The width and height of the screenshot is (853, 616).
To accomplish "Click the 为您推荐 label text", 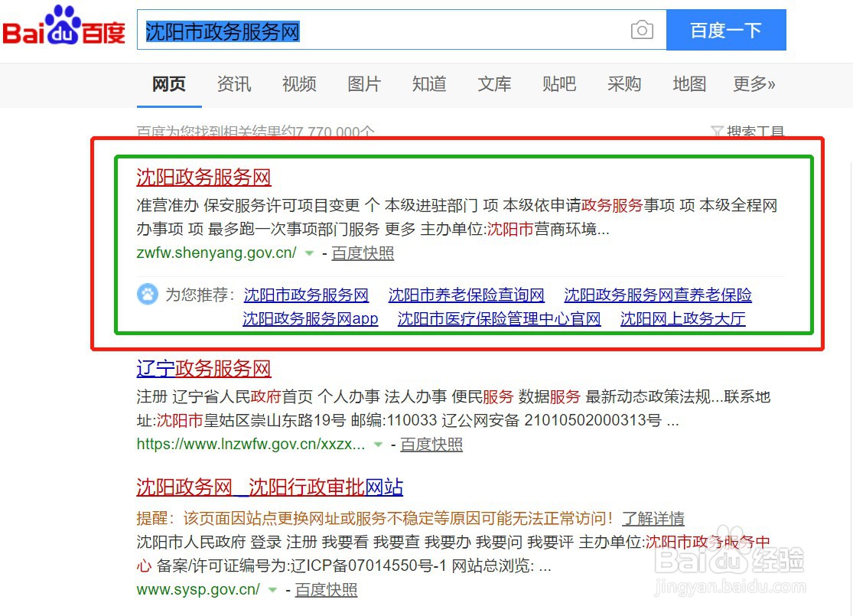I will (200, 295).
